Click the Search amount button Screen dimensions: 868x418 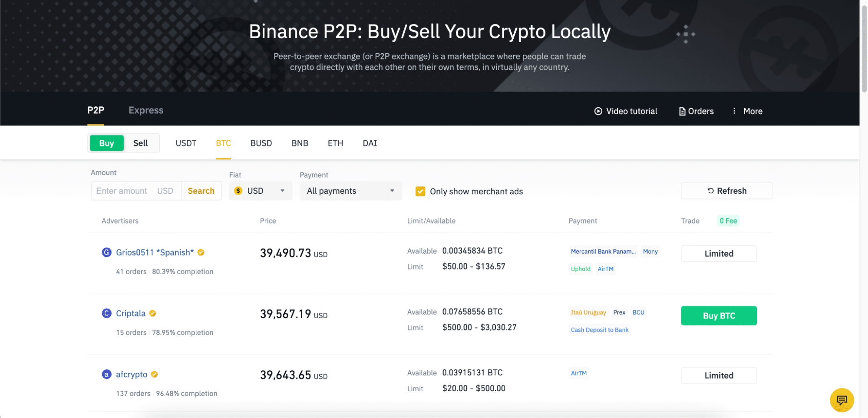(201, 191)
